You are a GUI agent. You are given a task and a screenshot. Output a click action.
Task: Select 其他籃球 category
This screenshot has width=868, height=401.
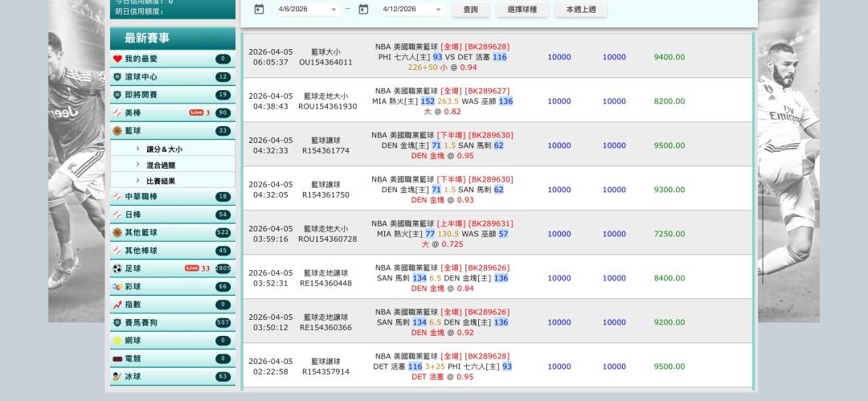[173, 232]
